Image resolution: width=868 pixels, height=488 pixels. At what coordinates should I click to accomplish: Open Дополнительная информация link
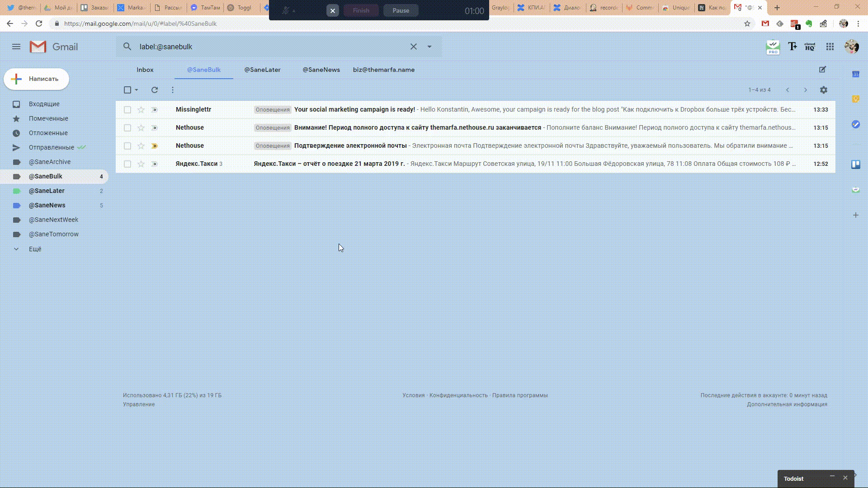tap(787, 404)
